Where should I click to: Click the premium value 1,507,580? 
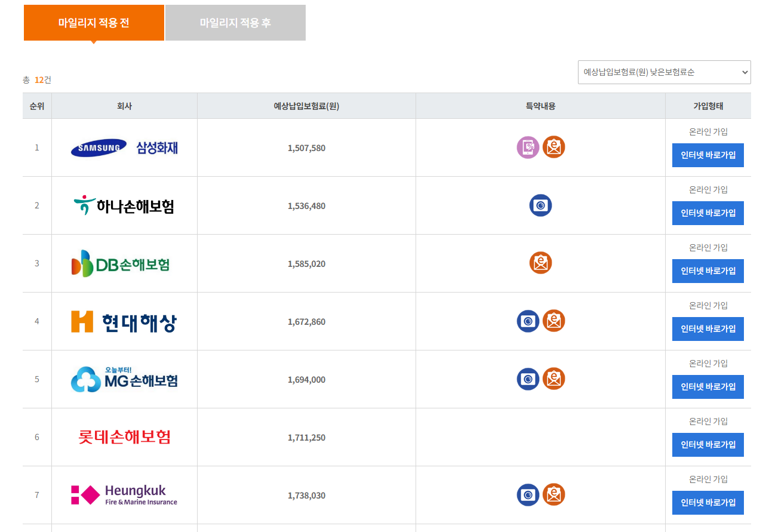click(306, 148)
